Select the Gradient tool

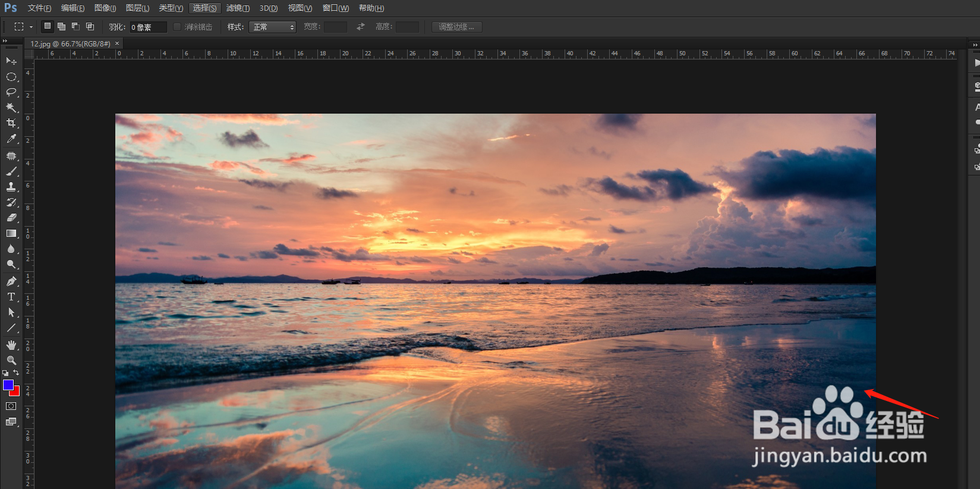pyautogui.click(x=11, y=233)
